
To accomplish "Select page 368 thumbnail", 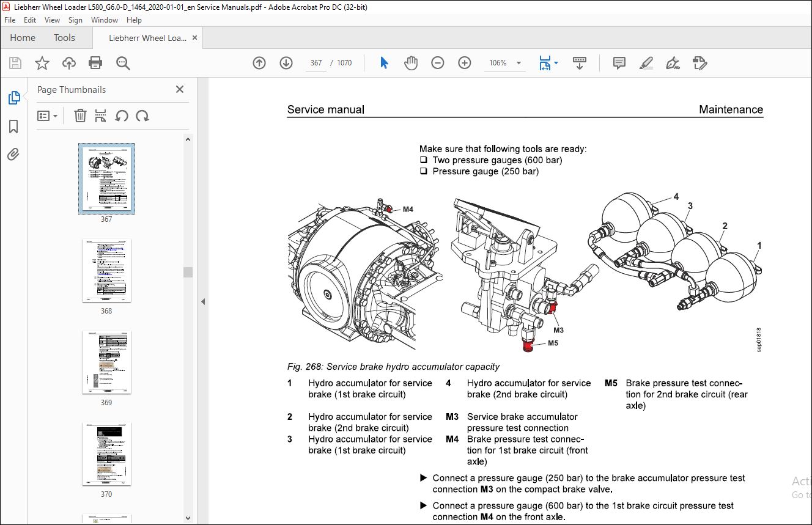I will [107, 270].
